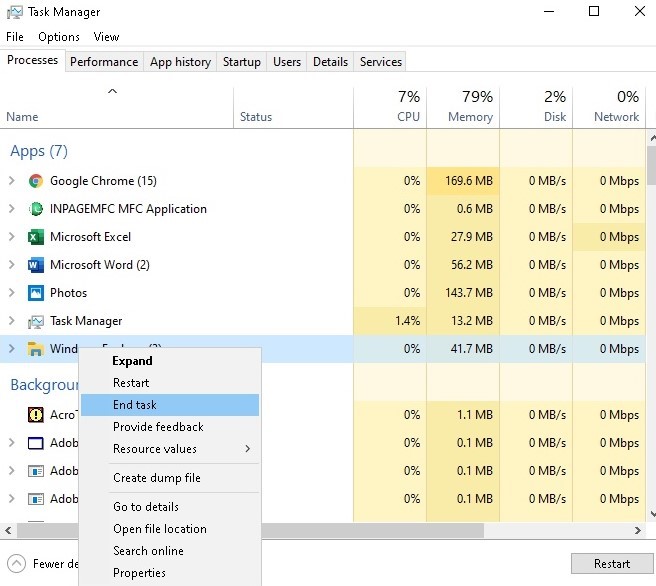Switch to the Performance tab
The width and height of the screenshot is (656, 586).
(x=104, y=62)
